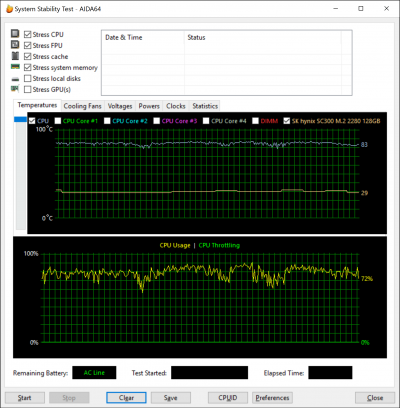400x408 pixels.
Task: Show the DIMM temperature graph line
Action: pyautogui.click(x=255, y=121)
